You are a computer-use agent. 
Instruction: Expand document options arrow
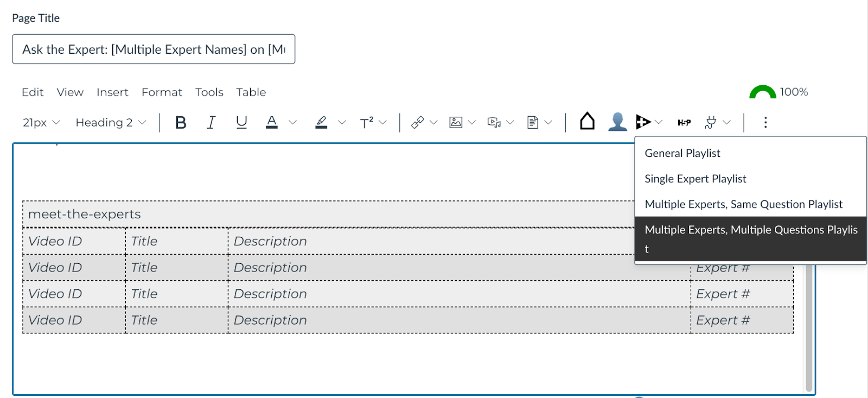(548, 123)
